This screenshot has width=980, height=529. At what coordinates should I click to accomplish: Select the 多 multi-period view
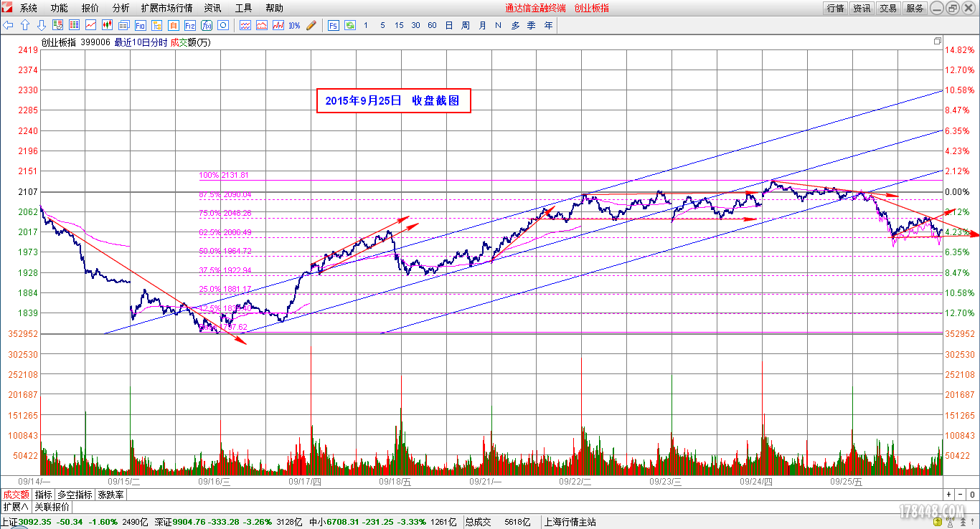pos(515,25)
